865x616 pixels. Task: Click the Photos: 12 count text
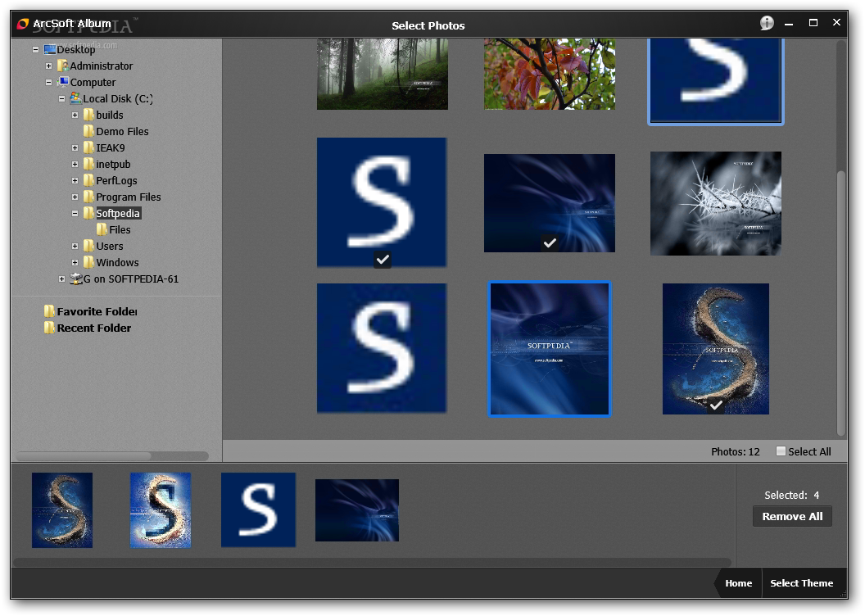[x=736, y=451]
